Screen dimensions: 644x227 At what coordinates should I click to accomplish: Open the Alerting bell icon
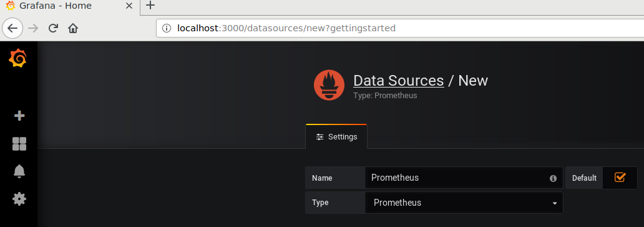(x=19, y=171)
